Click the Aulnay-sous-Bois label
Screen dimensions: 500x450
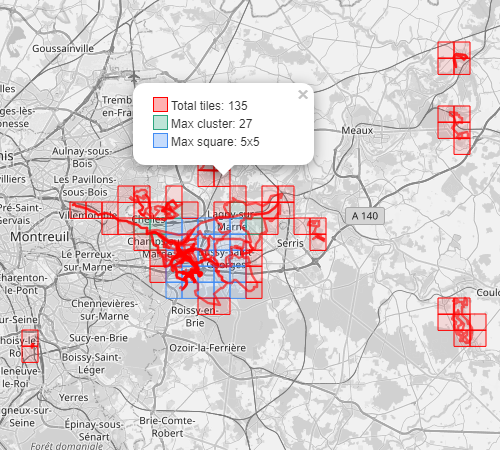[81, 157]
